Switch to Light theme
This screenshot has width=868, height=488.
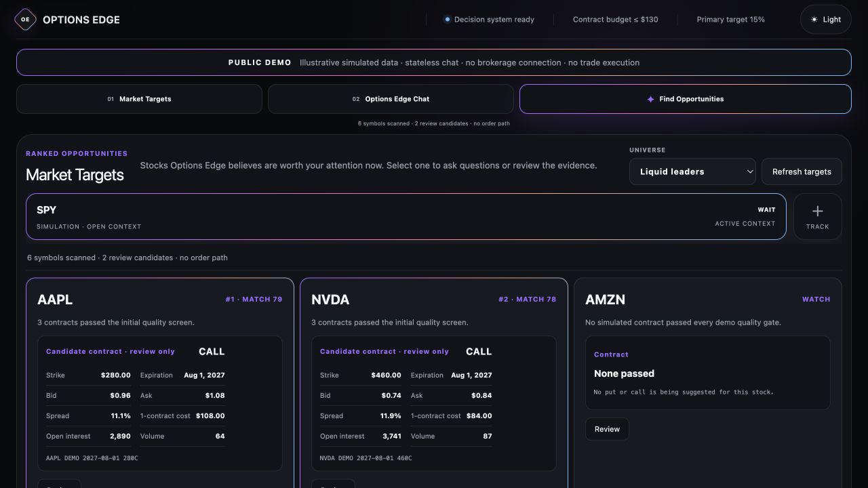[825, 20]
